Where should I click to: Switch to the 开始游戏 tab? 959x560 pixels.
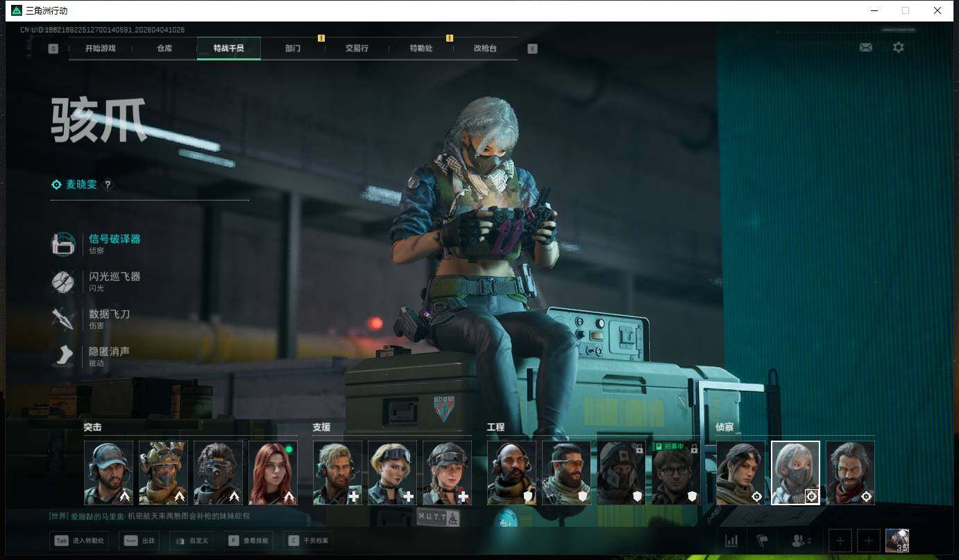click(100, 49)
